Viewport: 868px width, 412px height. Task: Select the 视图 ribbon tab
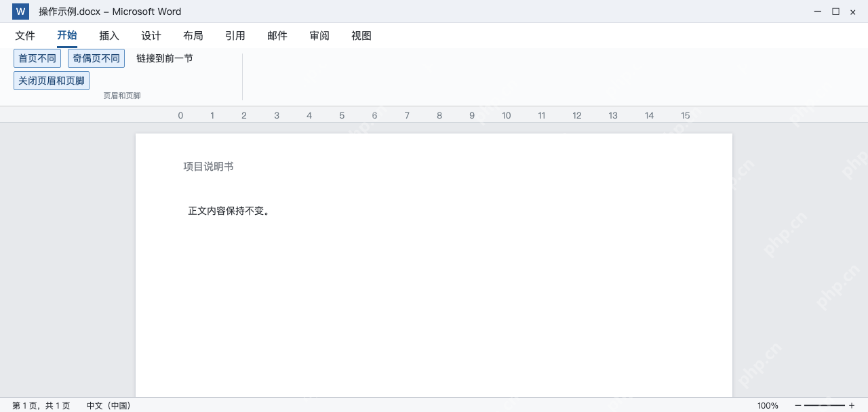(x=361, y=36)
